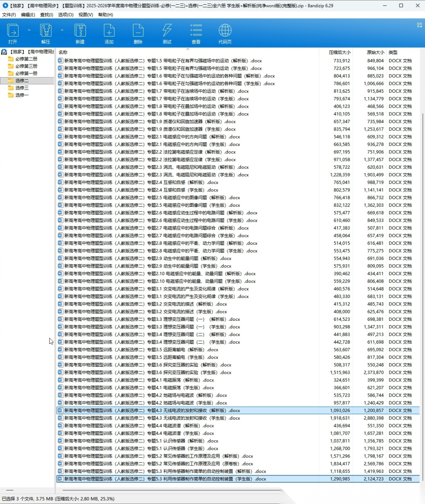This screenshot has width=425, height=504.
Task: Select the 选修三 folder in the tree
Action: click(x=22, y=88)
